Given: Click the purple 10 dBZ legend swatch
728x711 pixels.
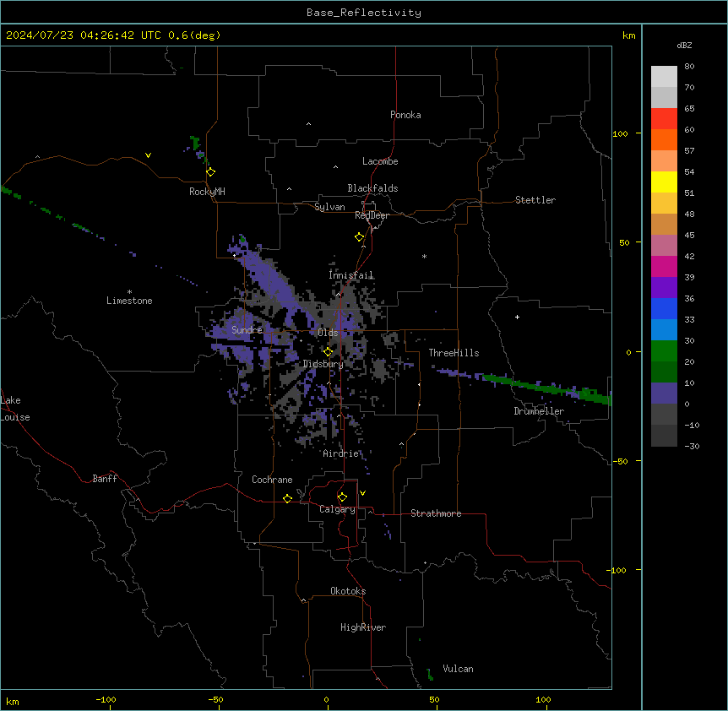Looking at the screenshot, I should pyautogui.click(x=664, y=393).
